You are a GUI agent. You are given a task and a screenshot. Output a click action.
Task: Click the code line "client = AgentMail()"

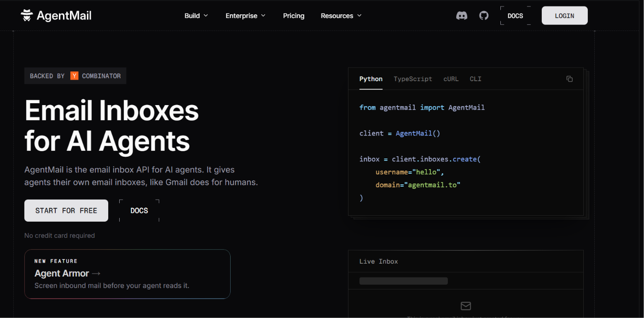pos(400,133)
